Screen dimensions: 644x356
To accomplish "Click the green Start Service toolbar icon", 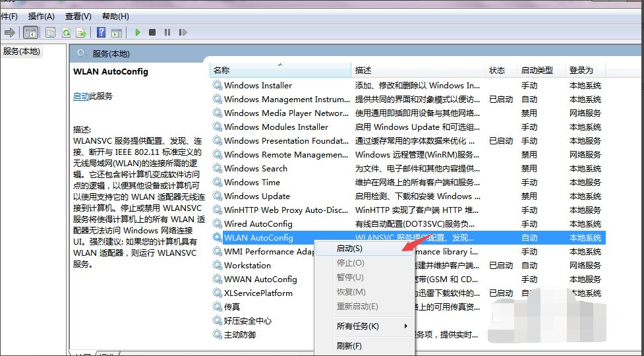I will point(138,32).
